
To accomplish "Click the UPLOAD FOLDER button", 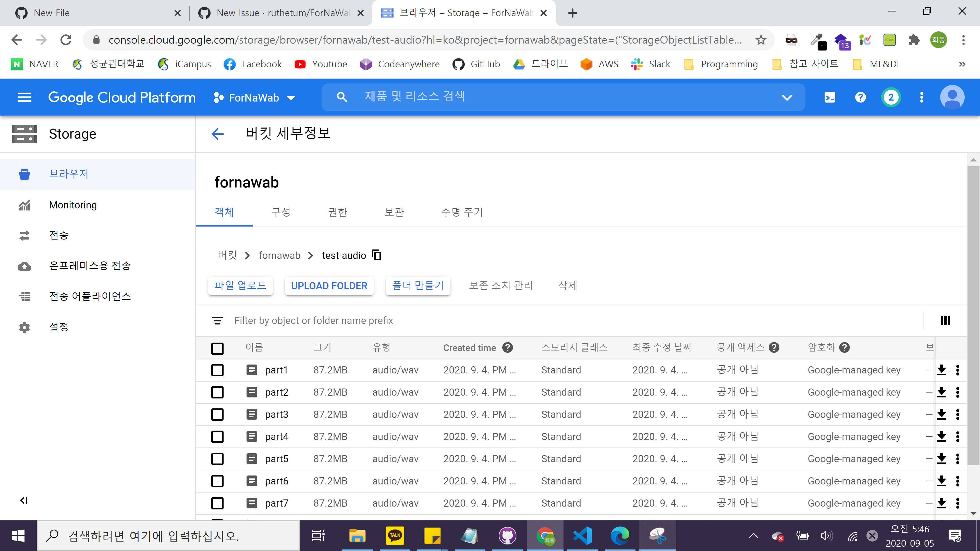I will [x=329, y=286].
